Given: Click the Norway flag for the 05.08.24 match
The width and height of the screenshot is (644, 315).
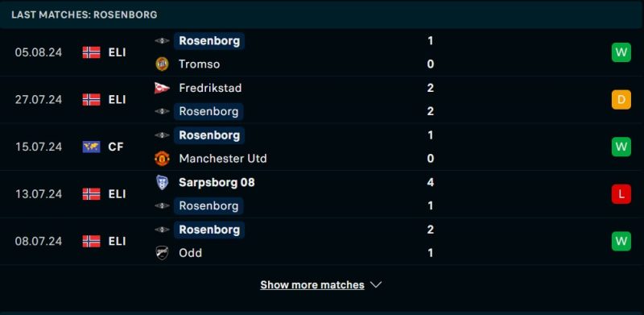Looking at the screenshot, I should pyautogui.click(x=91, y=52).
